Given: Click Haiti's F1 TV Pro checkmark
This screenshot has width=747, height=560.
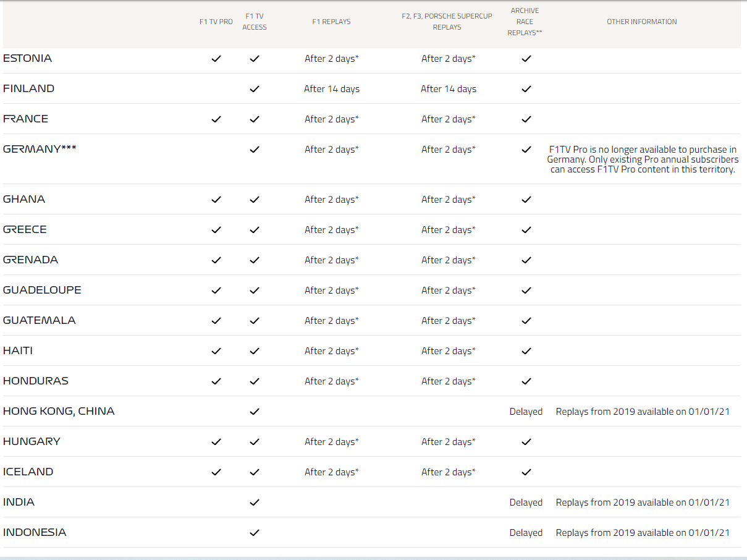Looking at the screenshot, I should click(216, 351).
